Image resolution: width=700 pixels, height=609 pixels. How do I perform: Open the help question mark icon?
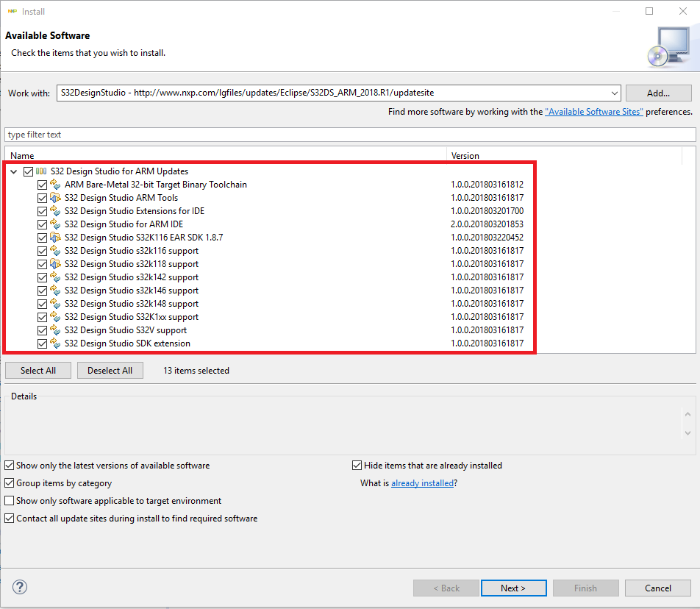click(20, 587)
